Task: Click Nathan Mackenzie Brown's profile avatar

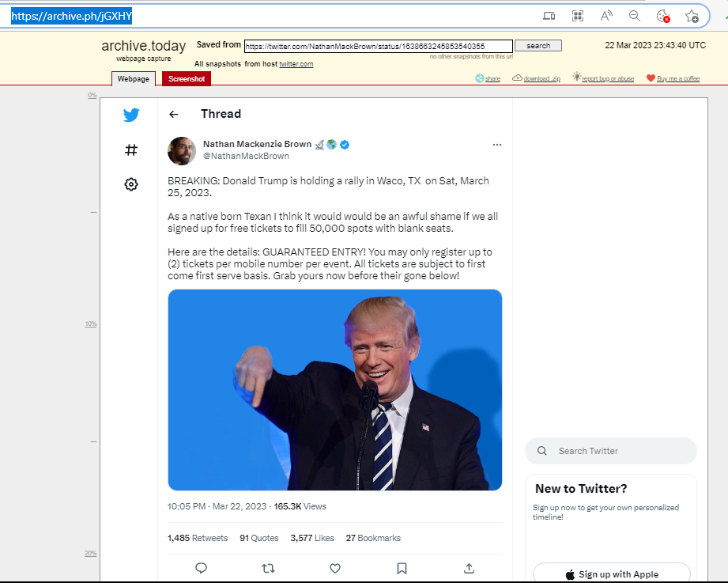Action: click(x=182, y=151)
